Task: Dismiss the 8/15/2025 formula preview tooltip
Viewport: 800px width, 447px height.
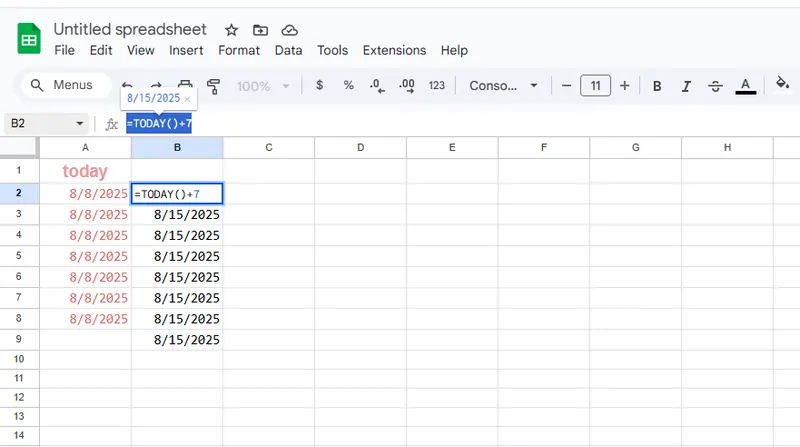Action: click(x=187, y=99)
